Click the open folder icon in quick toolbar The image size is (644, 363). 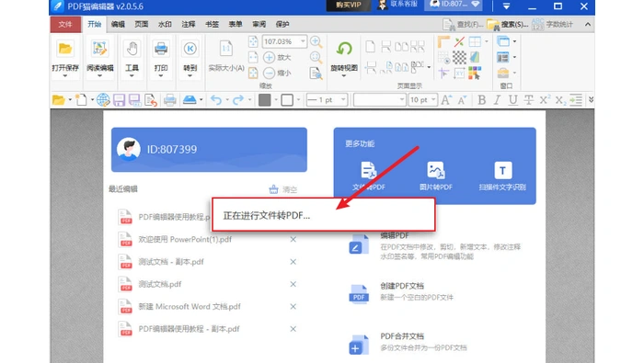[58, 99]
